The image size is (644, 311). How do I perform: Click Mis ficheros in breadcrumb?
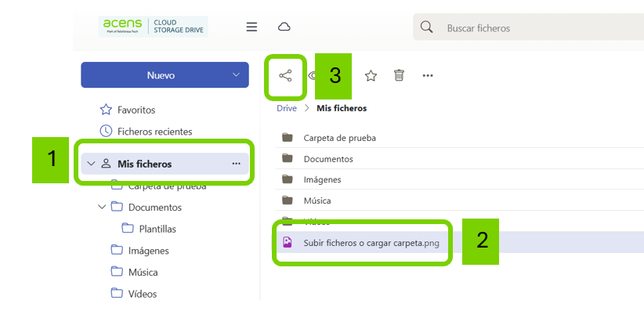(x=342, y=108)
